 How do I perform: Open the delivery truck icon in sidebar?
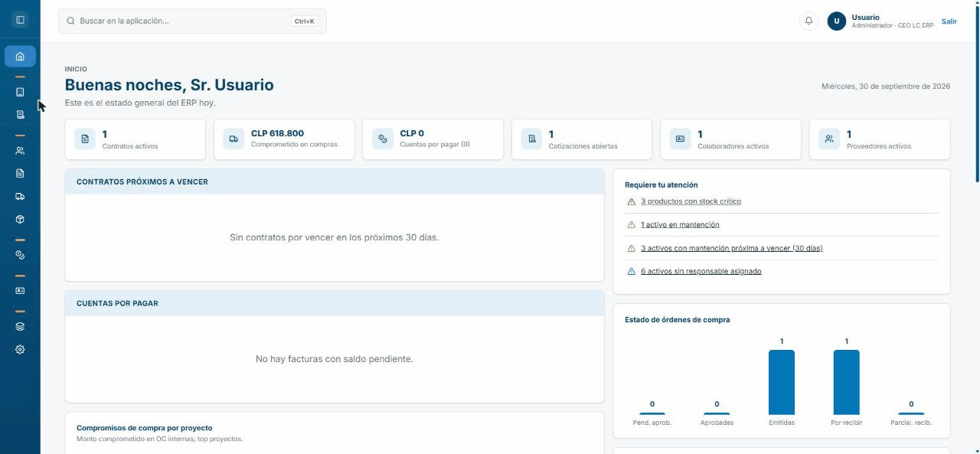click(20, 197)
